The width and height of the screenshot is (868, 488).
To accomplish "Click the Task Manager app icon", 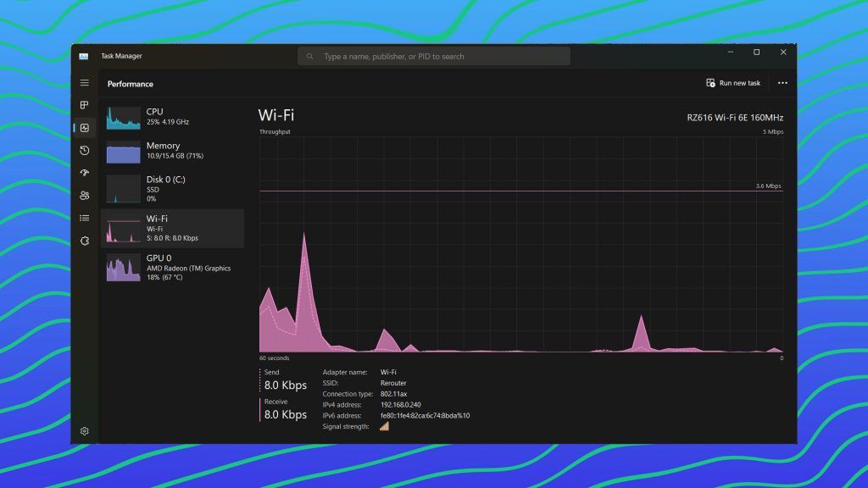I will tap(84, 56).
